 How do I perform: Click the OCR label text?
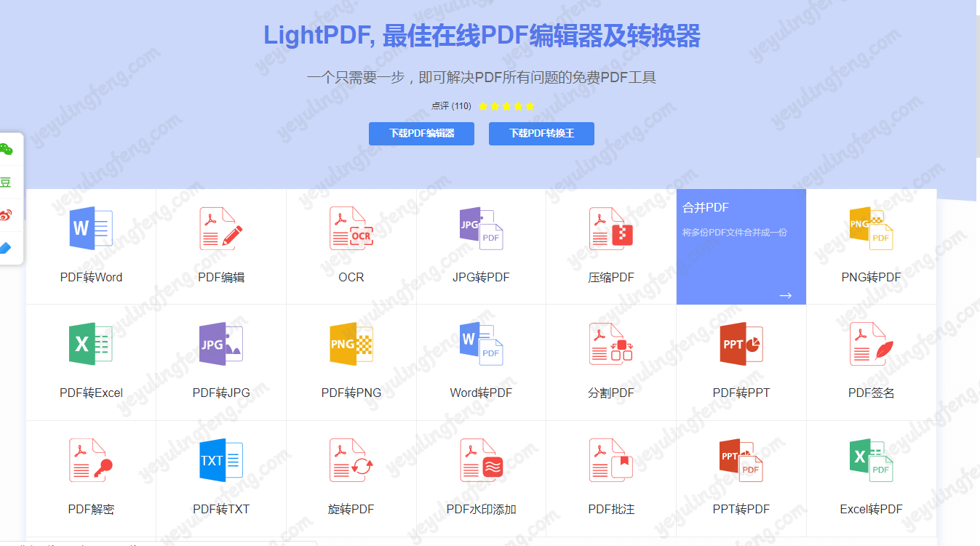pos(351,277)
